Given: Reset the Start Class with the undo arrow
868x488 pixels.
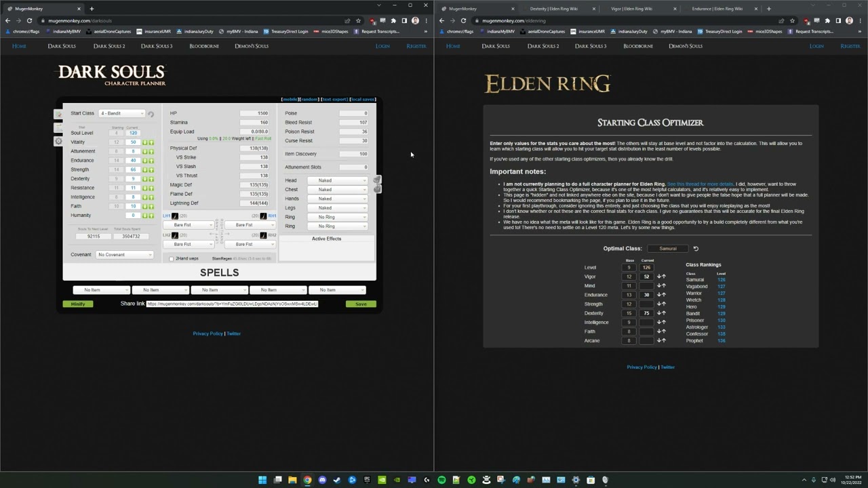Looking at the screenshot, I should 151,115.
